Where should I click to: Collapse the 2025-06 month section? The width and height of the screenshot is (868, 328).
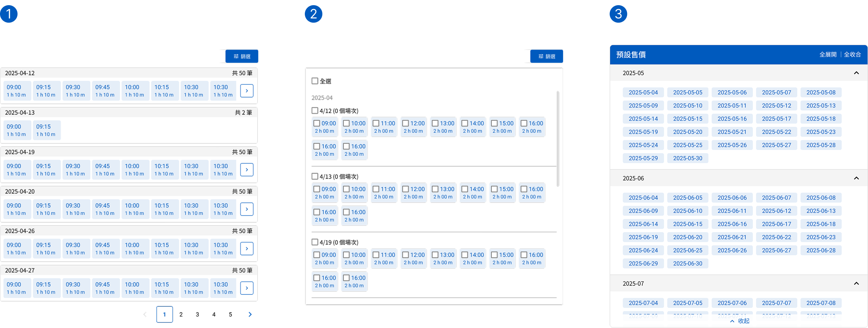[x=856, y=179]
